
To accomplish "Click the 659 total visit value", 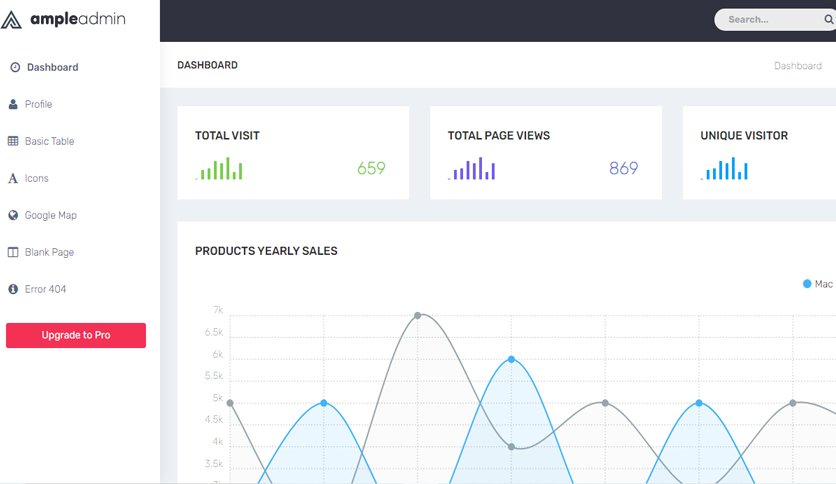I will pyautogui.click(x=371, y=168).
